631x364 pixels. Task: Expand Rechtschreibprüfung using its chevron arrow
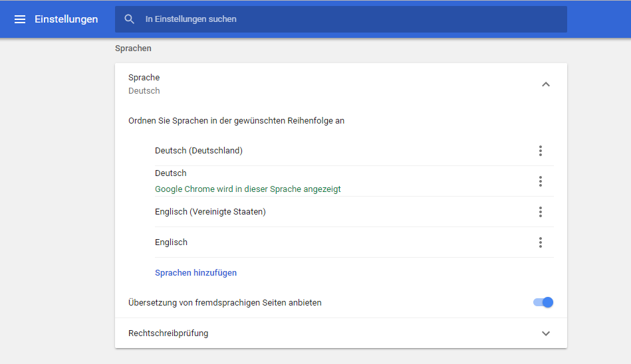coord(546,333)
